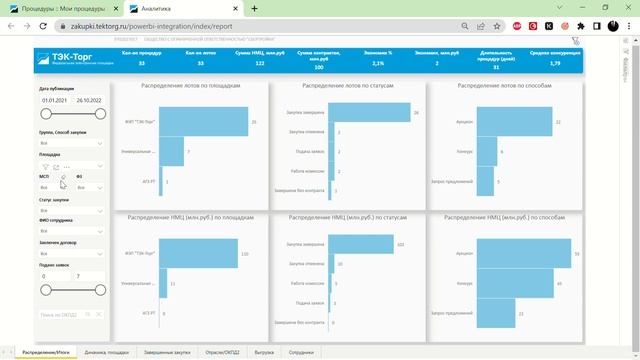Open the red ABP extension icon
The width and height of the screenshot is (640, 360).
(x=517, y=26)
